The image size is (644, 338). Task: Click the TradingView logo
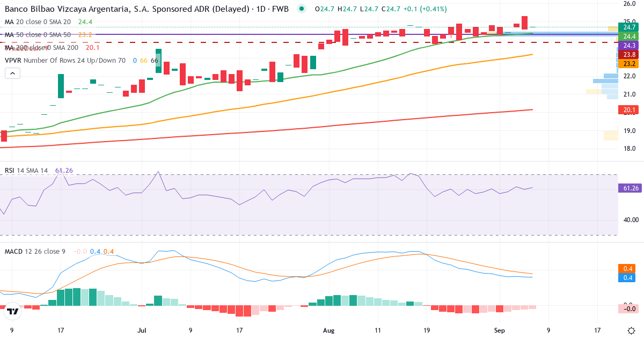tap(13, 311)
